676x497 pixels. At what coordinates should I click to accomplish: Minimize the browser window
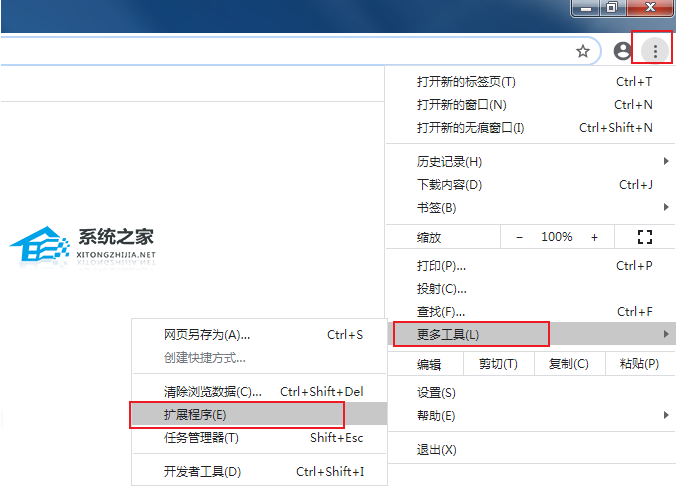tap(585, 8)
